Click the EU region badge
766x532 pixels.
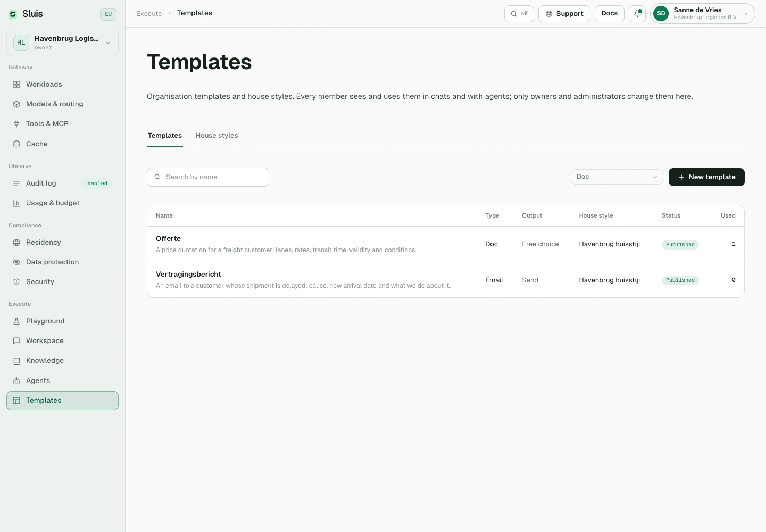(x=108, y=14)
